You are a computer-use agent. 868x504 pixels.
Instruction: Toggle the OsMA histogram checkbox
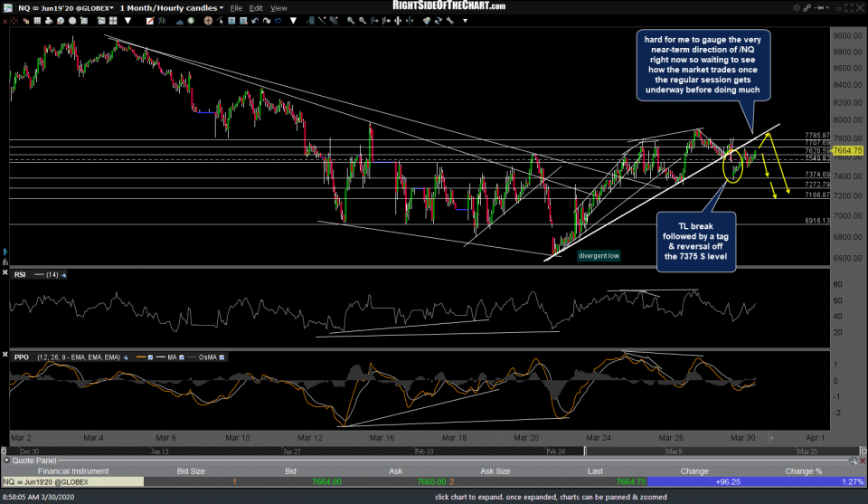222,357
